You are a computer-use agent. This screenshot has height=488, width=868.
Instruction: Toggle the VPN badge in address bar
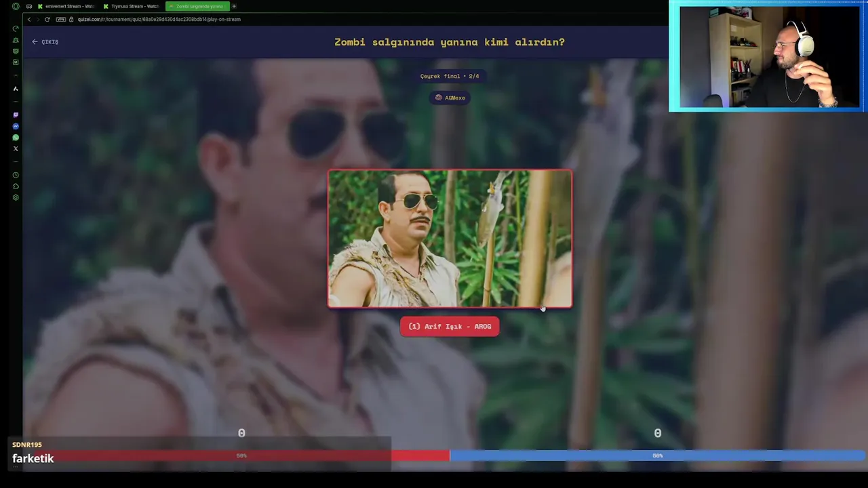(60, 19)
